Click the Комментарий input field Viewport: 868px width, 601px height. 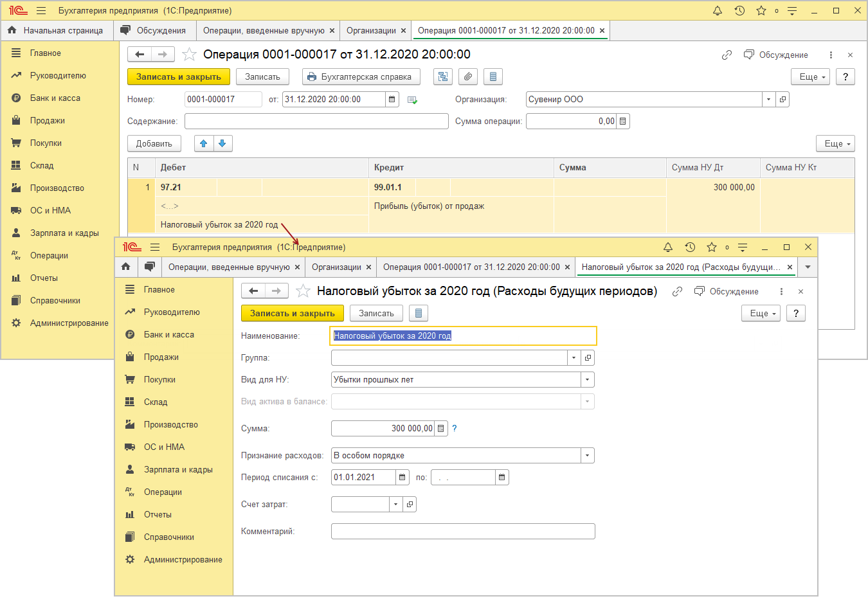click(463, 532)
